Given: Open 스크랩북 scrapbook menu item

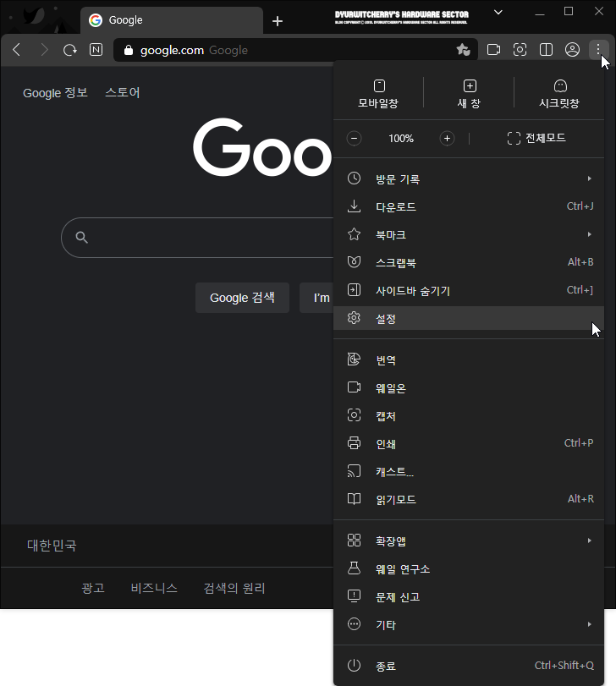Looking at the screenshot, I should (x=469, y=262).
